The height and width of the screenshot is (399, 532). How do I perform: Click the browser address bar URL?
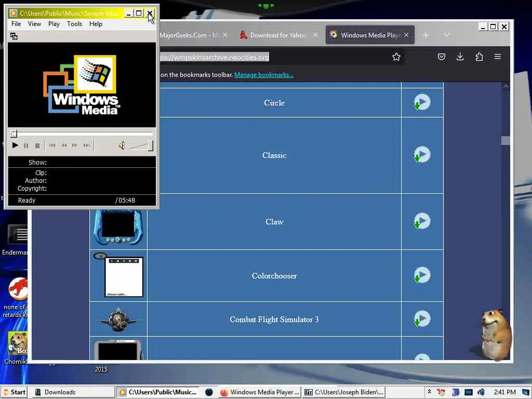pyautogui.click(x=215, y=57)
